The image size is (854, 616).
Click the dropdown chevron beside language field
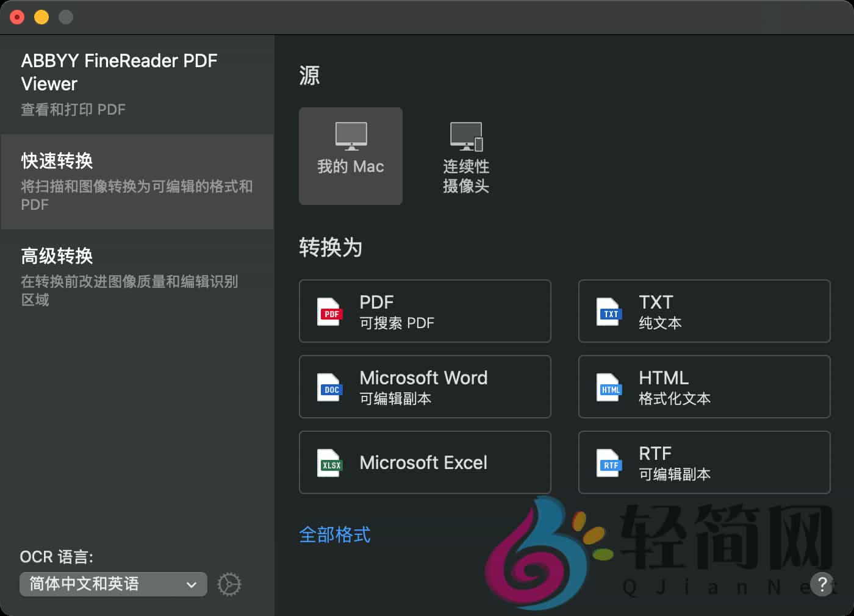click(191, 584)
